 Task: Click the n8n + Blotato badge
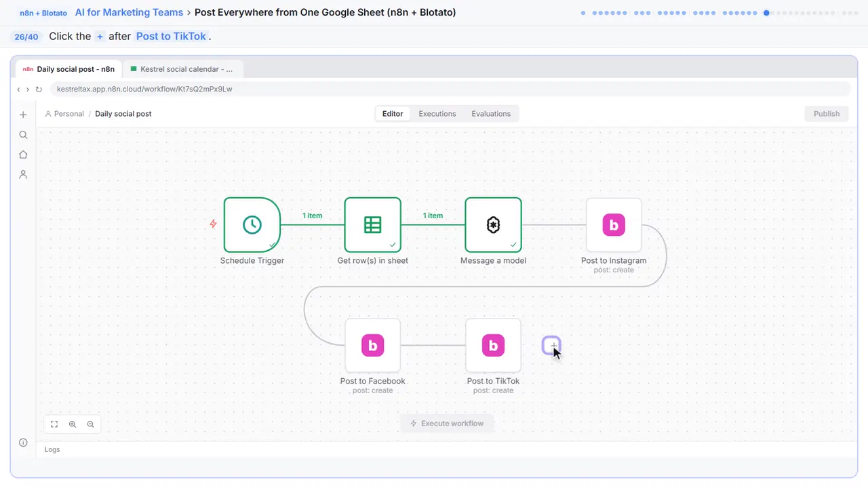44,13
